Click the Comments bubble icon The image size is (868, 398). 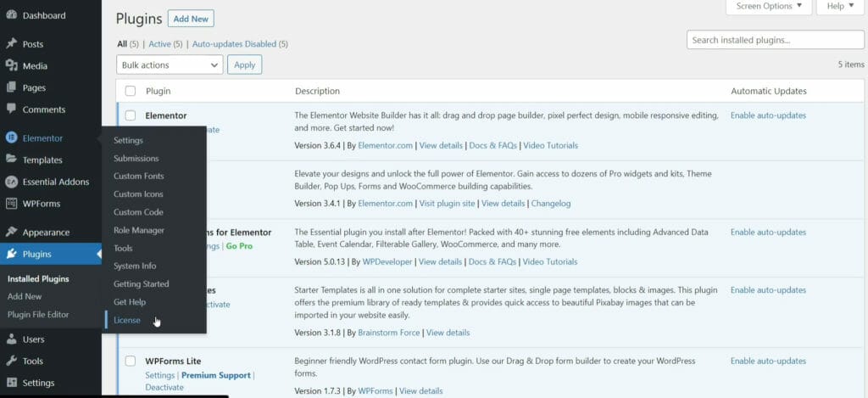[12, 109]
